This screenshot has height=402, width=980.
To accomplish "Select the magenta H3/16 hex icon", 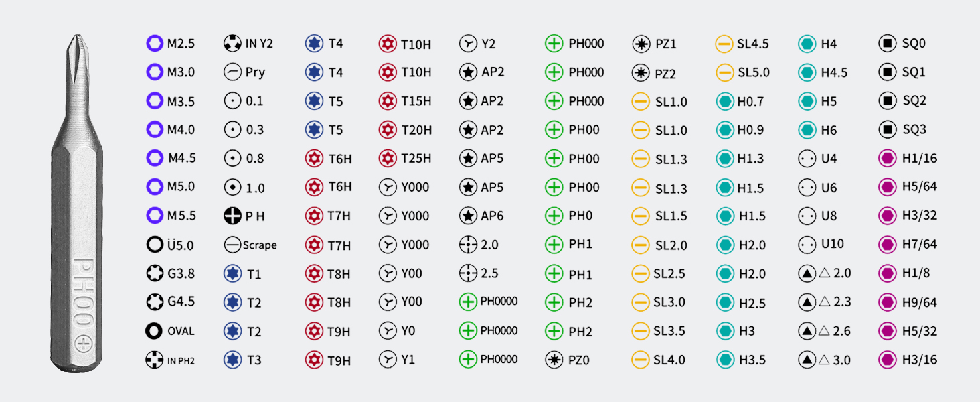I will [887, 360].
